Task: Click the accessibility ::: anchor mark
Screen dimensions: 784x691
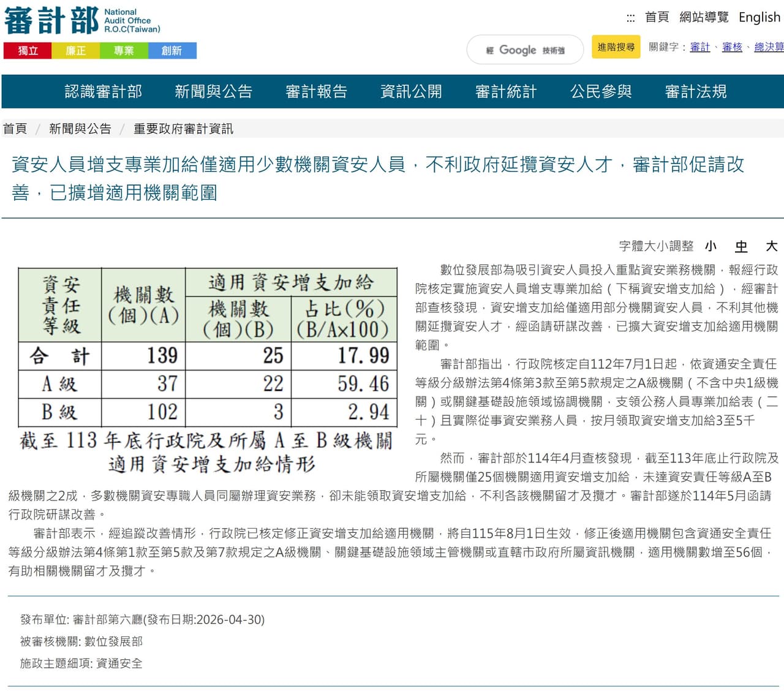Action: click(x=630, y=18)
